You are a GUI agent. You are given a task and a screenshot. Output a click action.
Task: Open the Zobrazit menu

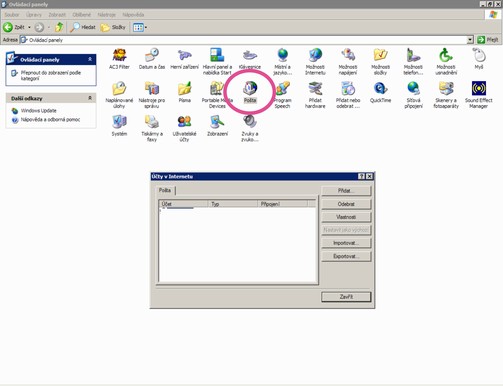coord(57,15)
